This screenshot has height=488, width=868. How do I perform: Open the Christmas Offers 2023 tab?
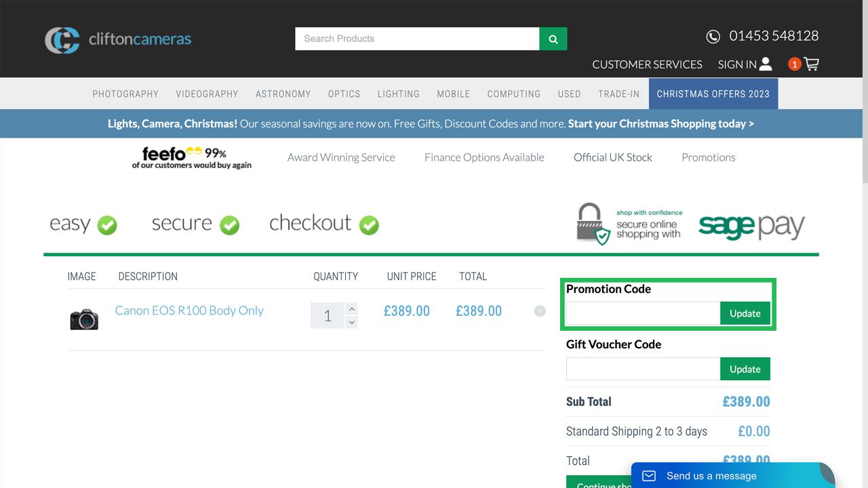[713, 94]
